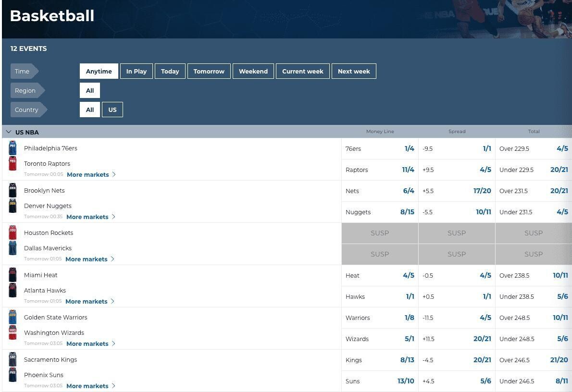Pick Over 246.5 total at 21/20
Image resolution: width=572 pixels, height=392 pixels.
pos(534,360)
